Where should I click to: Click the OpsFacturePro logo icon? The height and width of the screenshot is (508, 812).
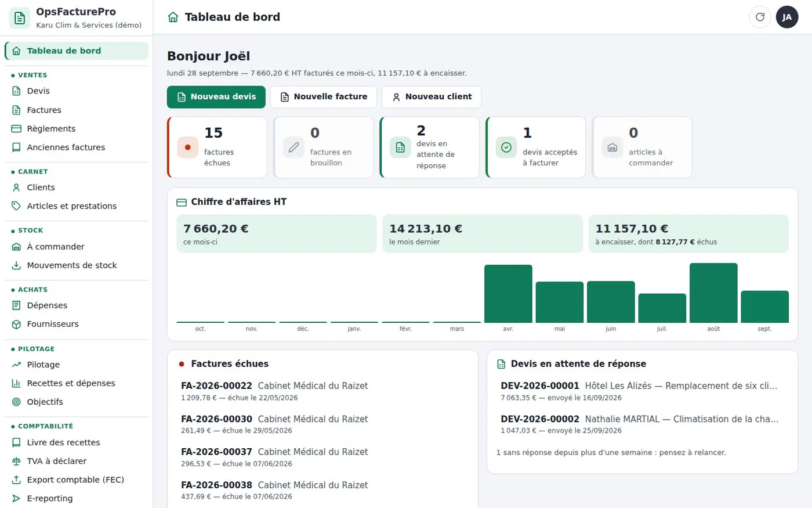coord(20,18)
